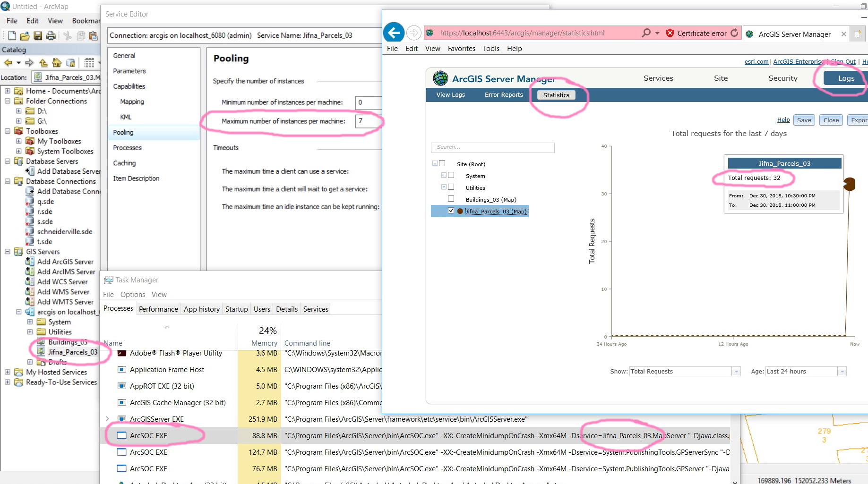This screenshot has width=868, height=484.
Task: Open the Help link near Save
Action: [x=783, y=120]
